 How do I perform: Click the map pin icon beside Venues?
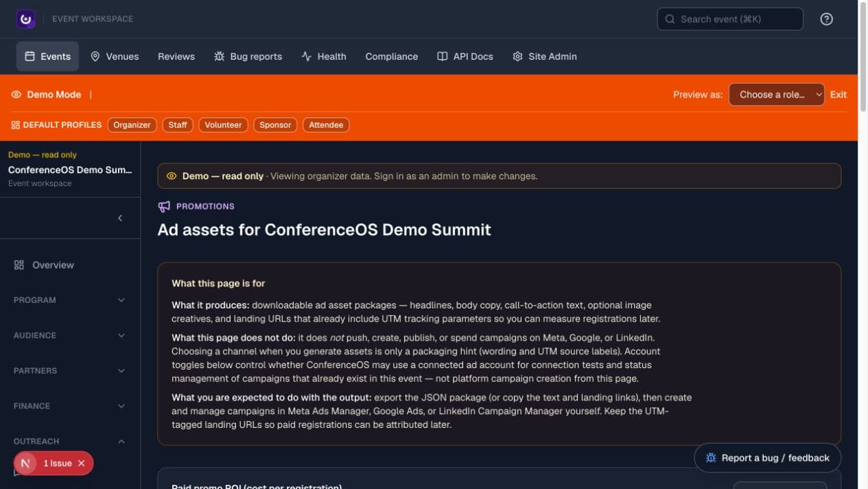coord(95,56)
